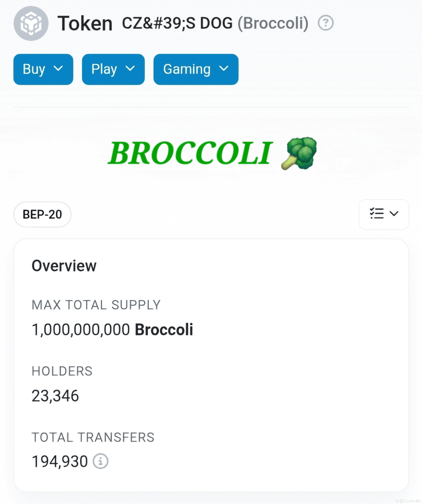The image size is (422, 504).
Task: Open the Gaming dropdown menu
Action: 196,69
